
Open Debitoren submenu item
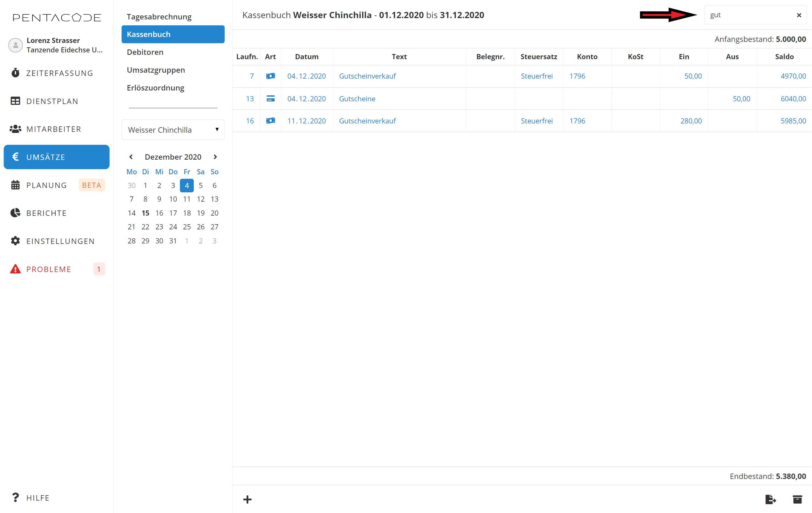click(x=145, y=52)
